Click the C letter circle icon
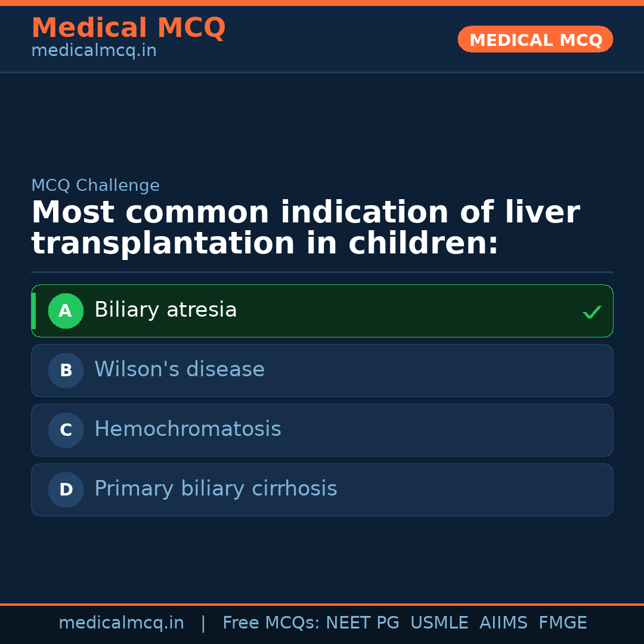Screen dimensions: 644x644 [x=66, y=430]
